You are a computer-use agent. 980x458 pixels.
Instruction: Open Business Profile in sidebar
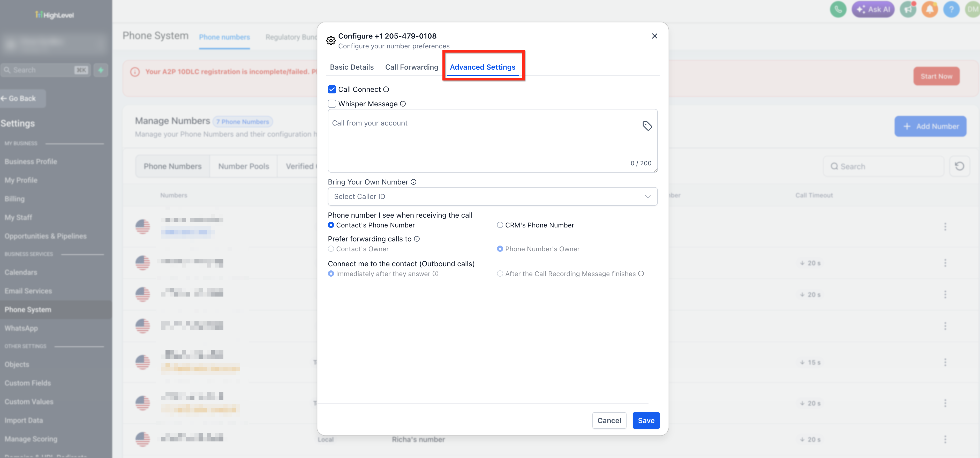pyautogui.click(x=31, y=162)
